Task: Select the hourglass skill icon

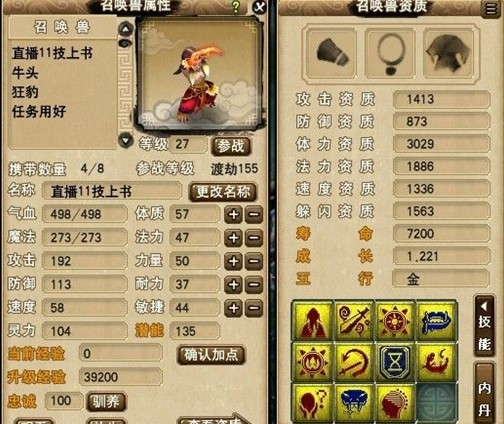Action: (395, 362)
